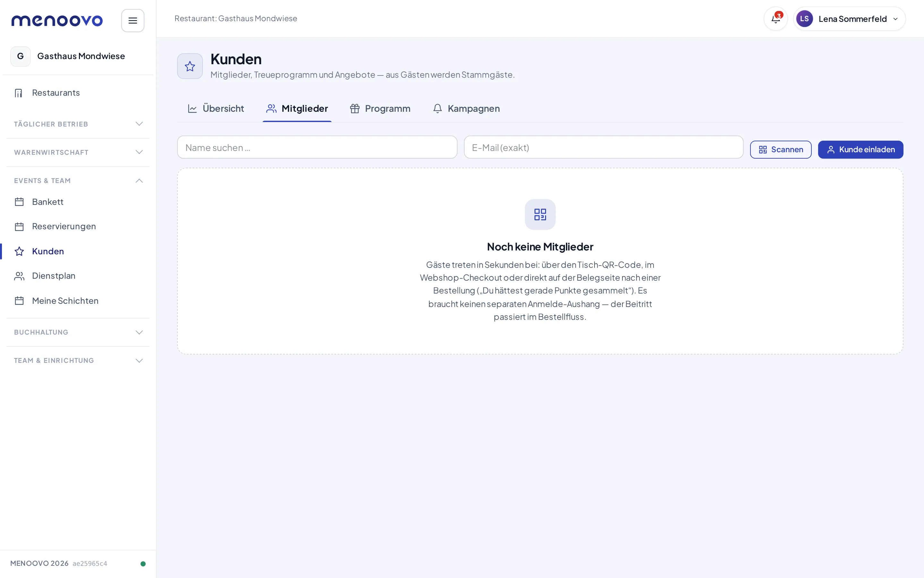
Task: Open Dienstplan in the sidebar
Action: tap(78, 276)
